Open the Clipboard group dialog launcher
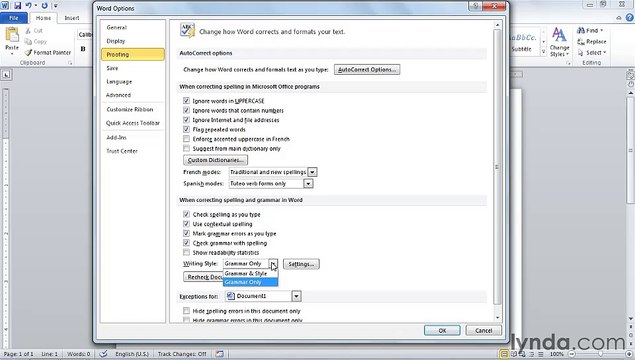Viewport: 635px width, 360px height. 70,63
